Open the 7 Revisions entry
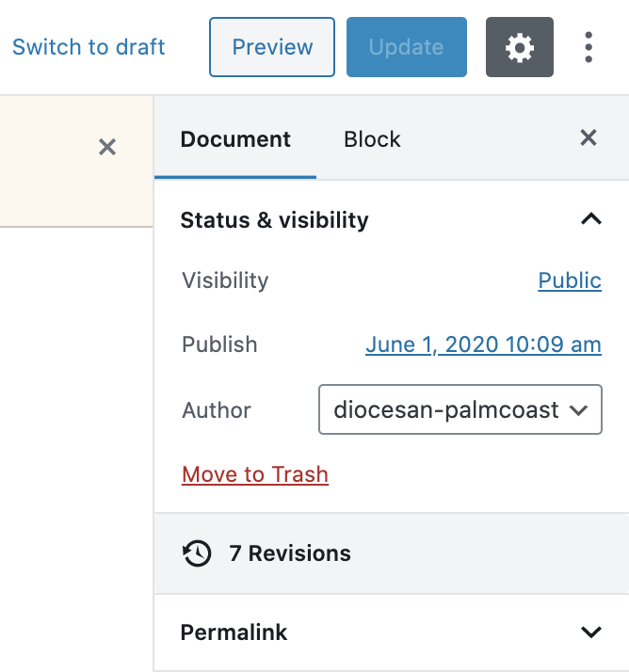Screen dimensions: 629x672 click(x=290, y=553)
